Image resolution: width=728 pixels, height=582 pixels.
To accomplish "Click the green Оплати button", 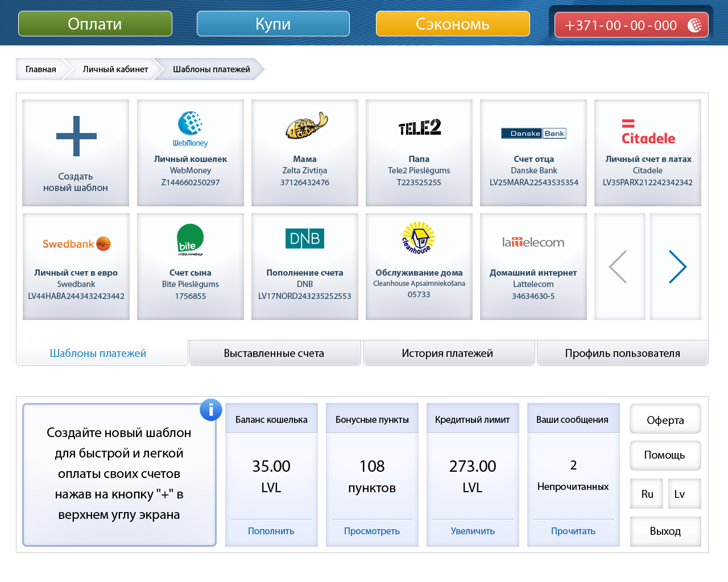I will coord(95,24).
